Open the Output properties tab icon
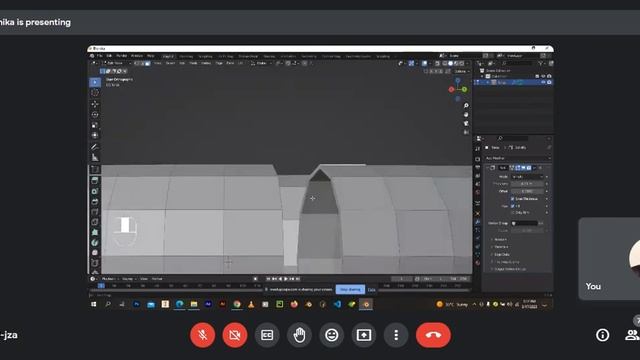Screen dimensions: 640x360 tap(478, 167)
